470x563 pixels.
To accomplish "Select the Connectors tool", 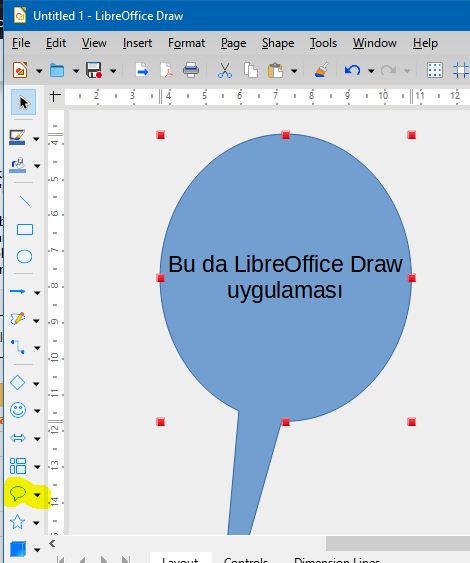I will [18, 347].
